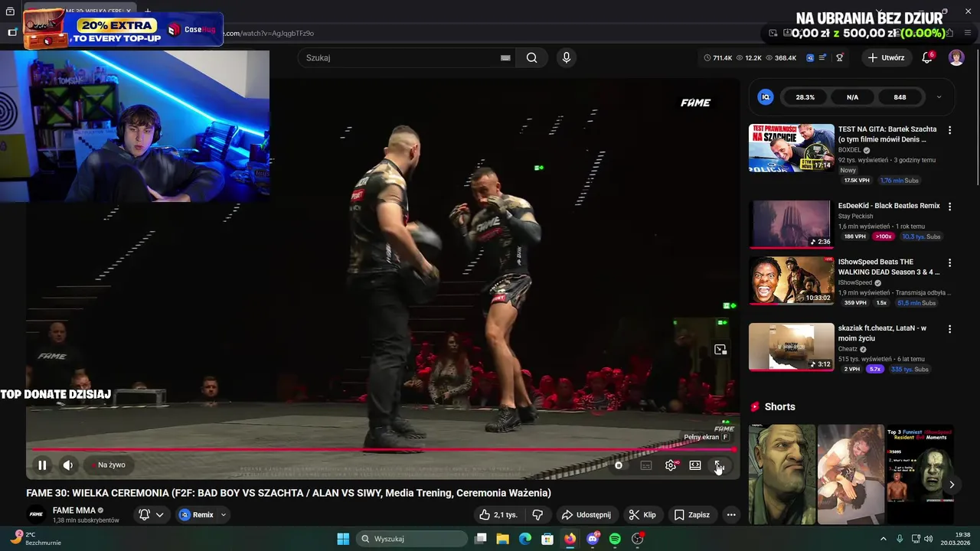Open Spotify from the taskbar
Viewport: 980px width, 551px height.
click(615, 539)
